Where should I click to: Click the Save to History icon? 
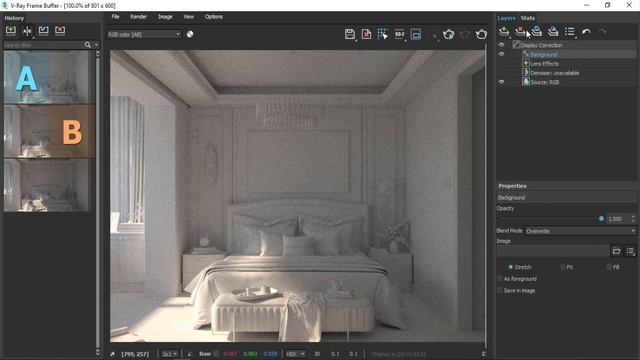point(11,31)
